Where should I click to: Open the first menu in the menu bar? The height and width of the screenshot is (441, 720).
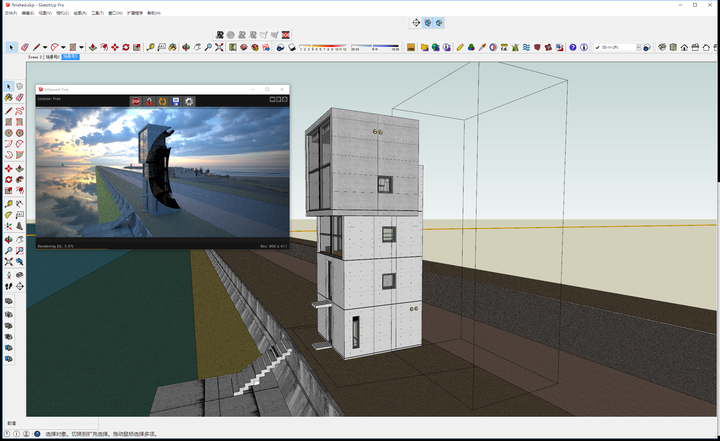pos(10,14)
